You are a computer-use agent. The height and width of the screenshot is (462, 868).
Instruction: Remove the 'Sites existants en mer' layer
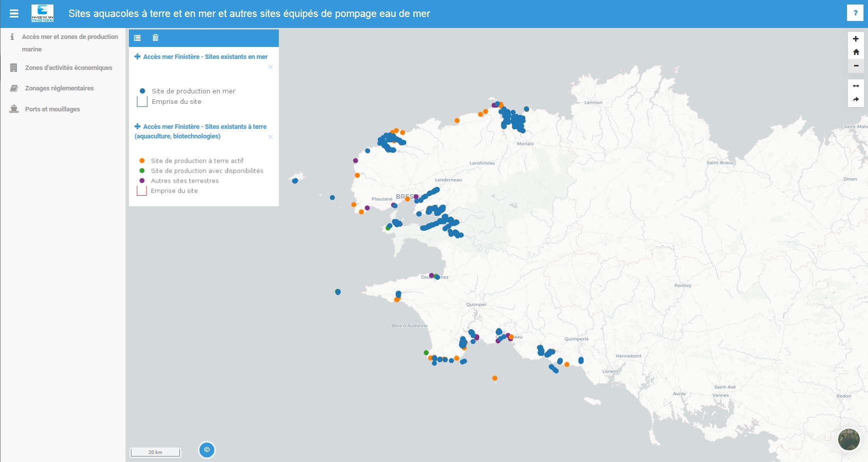[x=270, y=67]
